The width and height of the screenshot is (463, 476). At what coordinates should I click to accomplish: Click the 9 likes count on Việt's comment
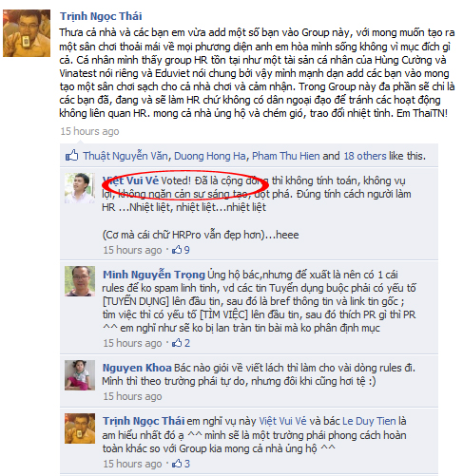(187, 250)
